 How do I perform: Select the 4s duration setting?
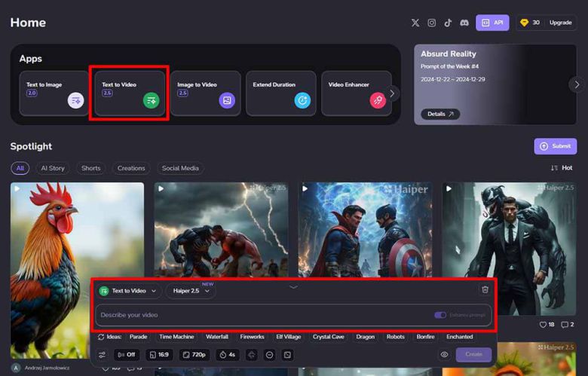tap(227, 354)
